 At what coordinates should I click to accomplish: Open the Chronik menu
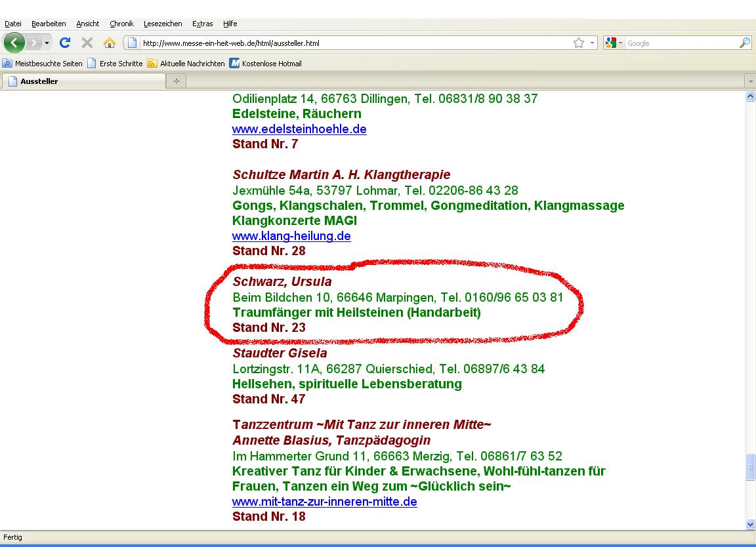(121, 24)
